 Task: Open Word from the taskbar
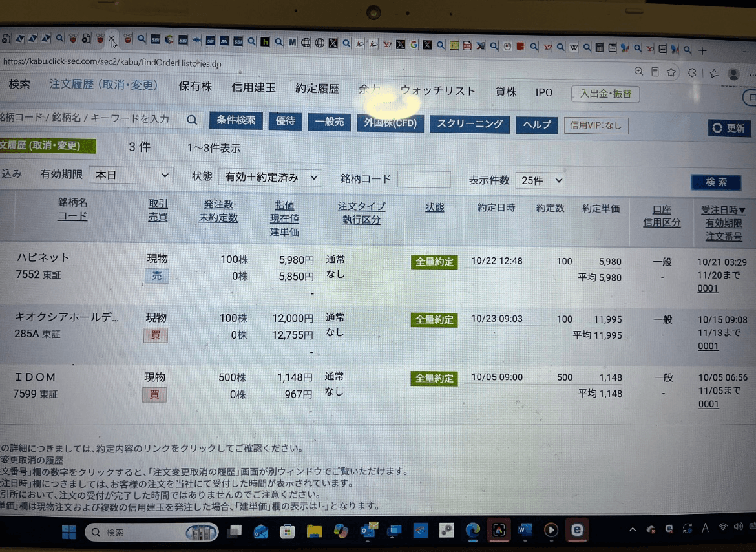click(x=525, y=530)
